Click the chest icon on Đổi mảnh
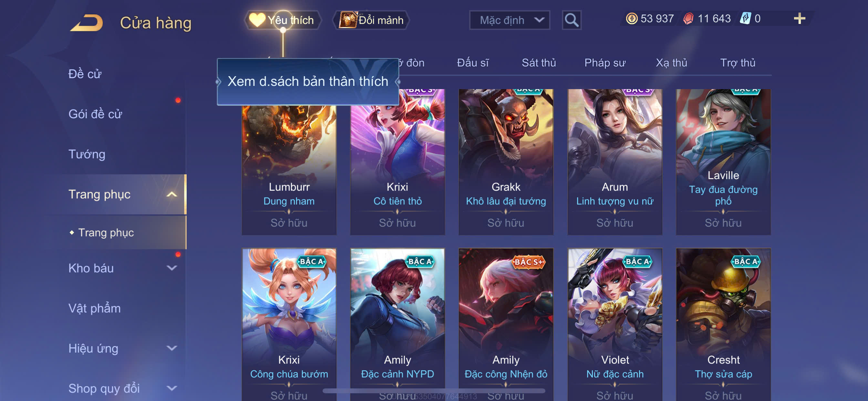Screen dimensions: 868x401 [x=348, y=20]
